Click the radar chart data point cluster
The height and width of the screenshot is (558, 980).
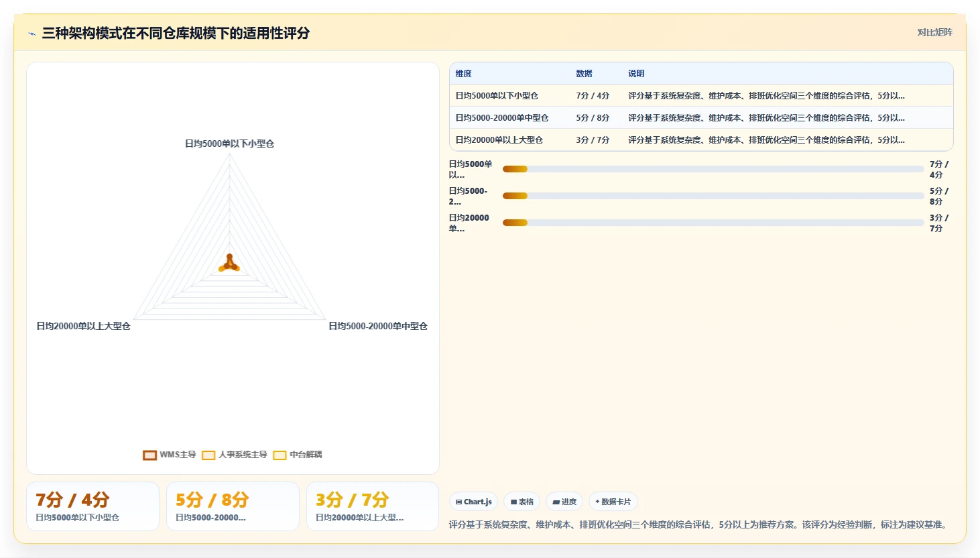click(x=229, y=264)
